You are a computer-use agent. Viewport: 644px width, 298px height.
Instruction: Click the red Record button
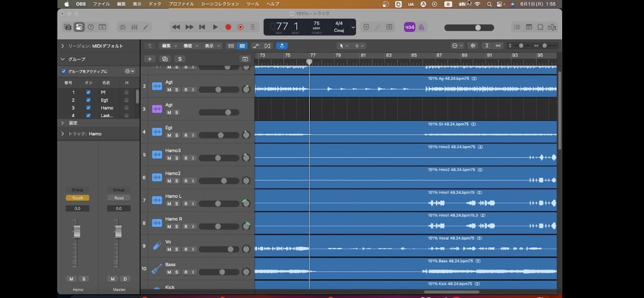coord(228,27)
